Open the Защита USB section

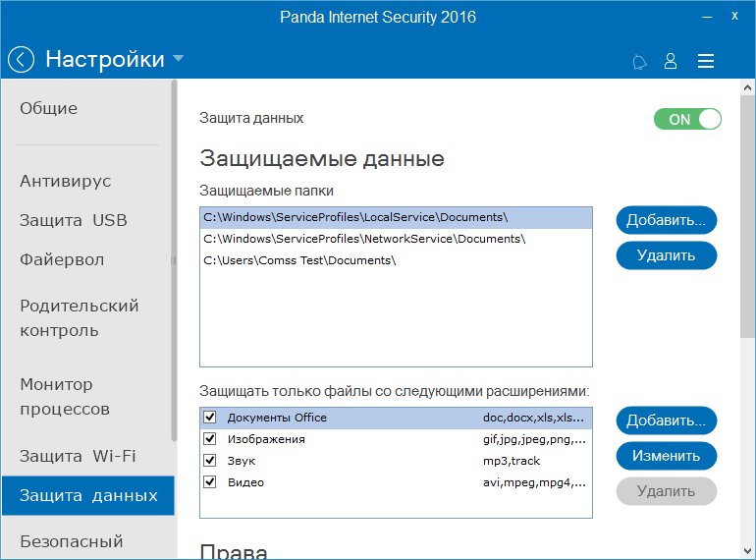pos(74,220)
